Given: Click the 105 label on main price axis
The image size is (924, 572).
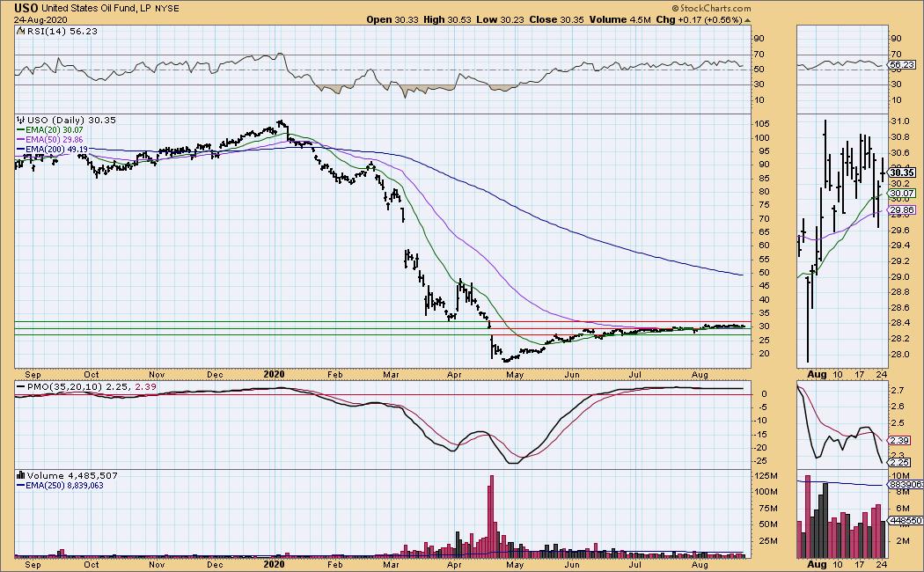Looking at the screenshot, I should click(x=762, y=124).
